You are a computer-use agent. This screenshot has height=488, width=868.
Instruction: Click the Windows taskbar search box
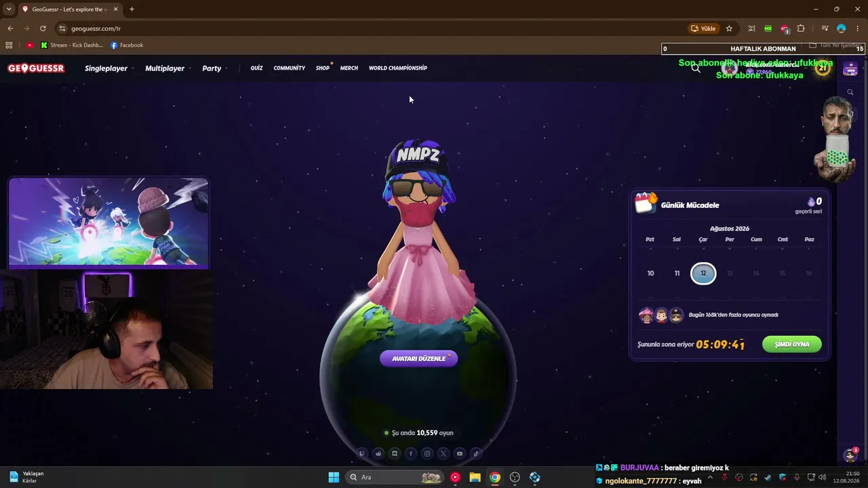394,477
